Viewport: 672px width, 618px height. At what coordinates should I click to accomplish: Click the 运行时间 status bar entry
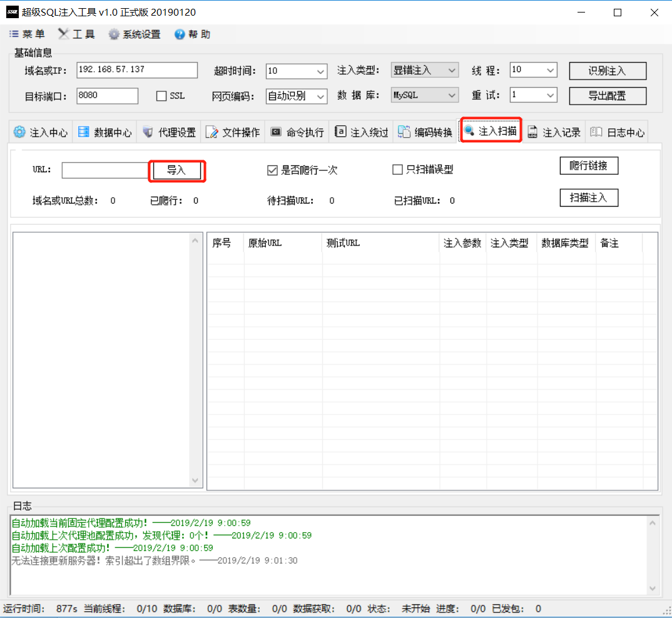pos(41,609)
